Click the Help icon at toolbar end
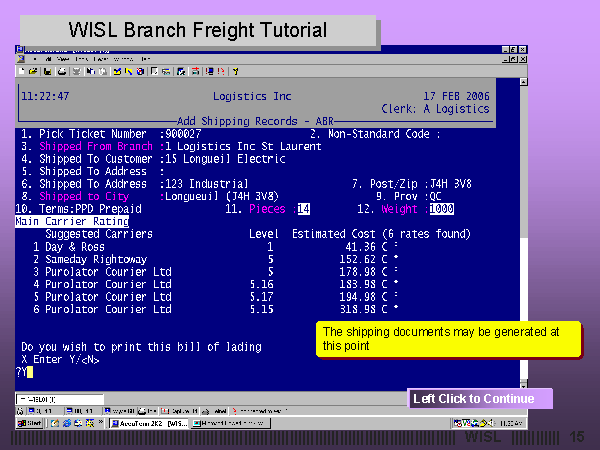This screenshot has height=450, width=600. click(x=235, y=71)
